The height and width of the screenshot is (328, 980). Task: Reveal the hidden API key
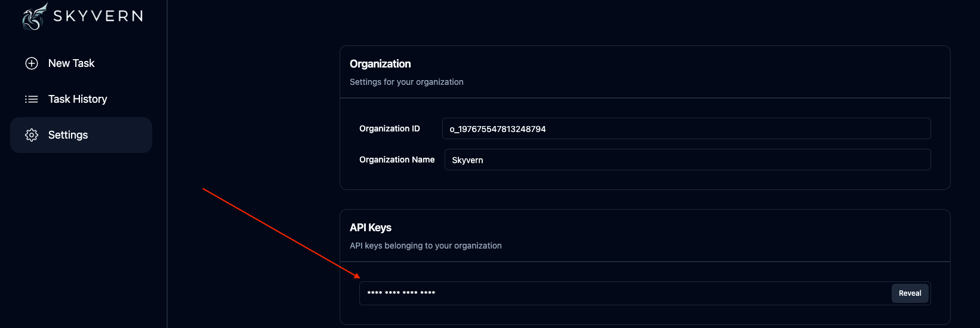(910, 293)
